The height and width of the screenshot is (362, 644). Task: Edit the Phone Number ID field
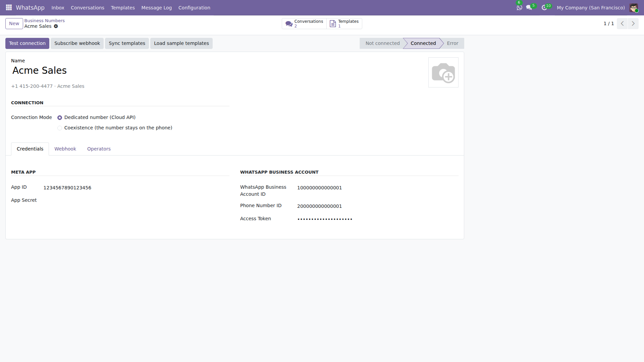(x=378, y=206)
